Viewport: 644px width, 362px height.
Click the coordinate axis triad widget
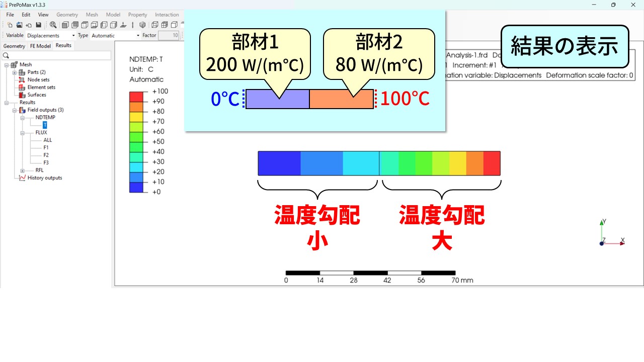click(x=612, y=232)
